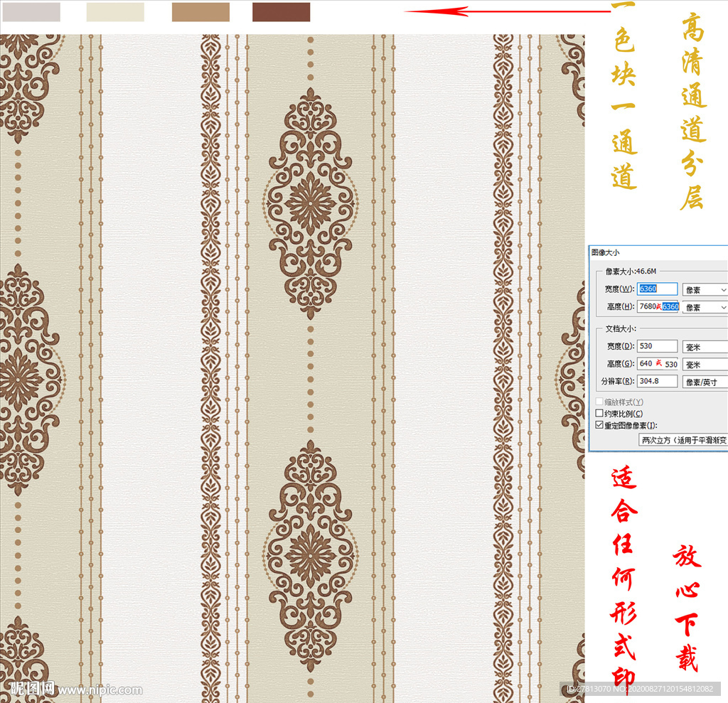Screen dimensions: 728x703
Task: Pick the dark reddish-brown color swatch
Action: [282, 12]
